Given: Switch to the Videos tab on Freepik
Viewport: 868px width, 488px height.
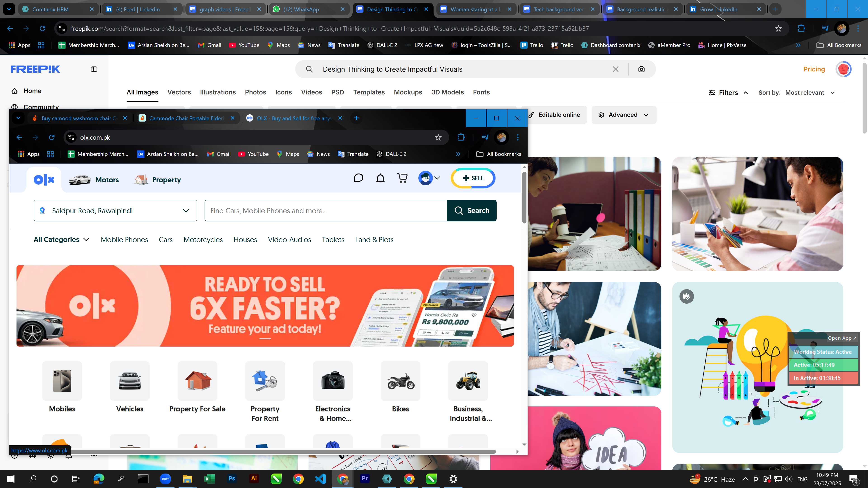Looking at the screenshot, I should 311,92.
